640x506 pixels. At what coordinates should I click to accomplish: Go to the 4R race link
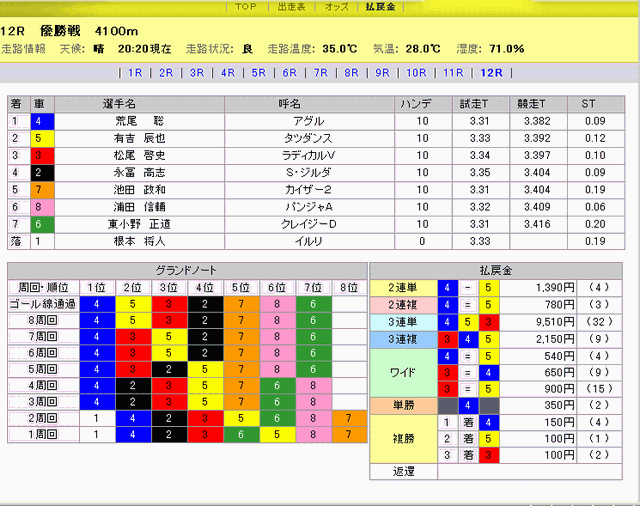pyautogui.click(x=228, y=73)
